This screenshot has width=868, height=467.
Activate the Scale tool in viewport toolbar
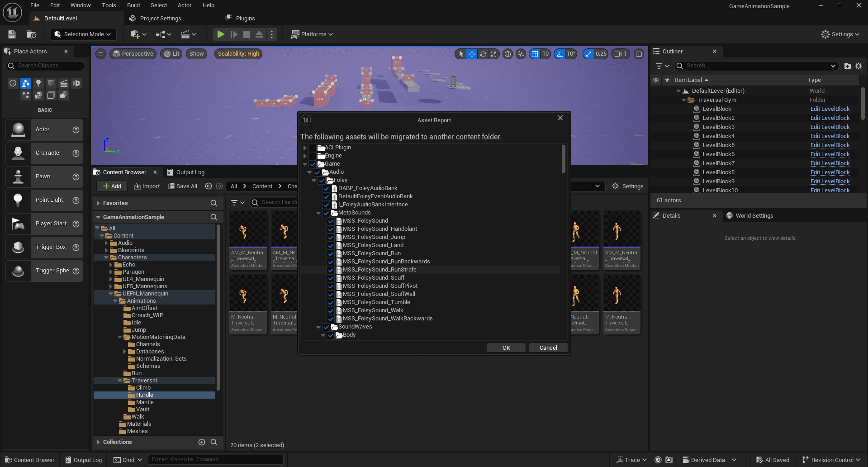tap(494, 54)
